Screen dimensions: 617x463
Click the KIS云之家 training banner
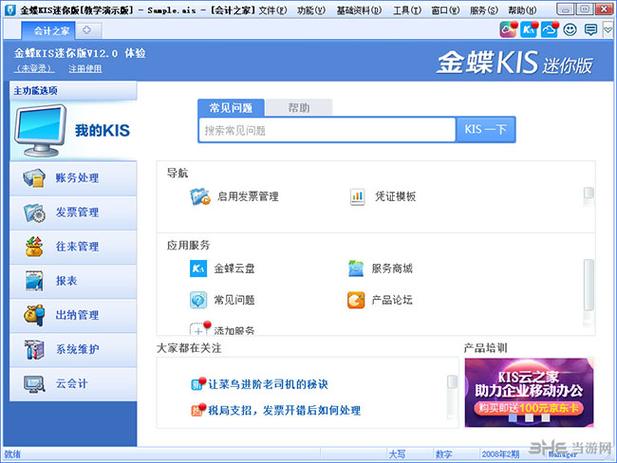(x=529, y=392)
